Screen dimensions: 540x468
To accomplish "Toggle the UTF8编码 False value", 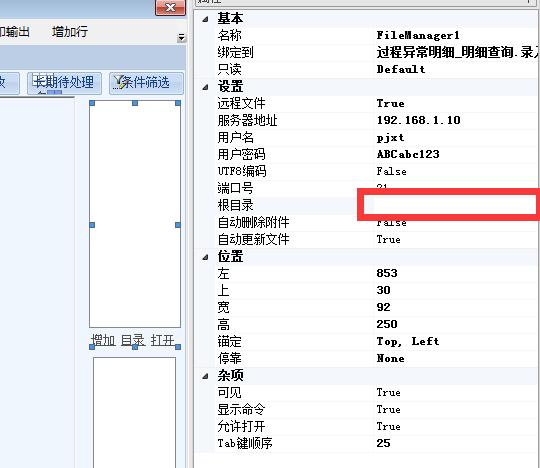I will (x=391, y=171).
